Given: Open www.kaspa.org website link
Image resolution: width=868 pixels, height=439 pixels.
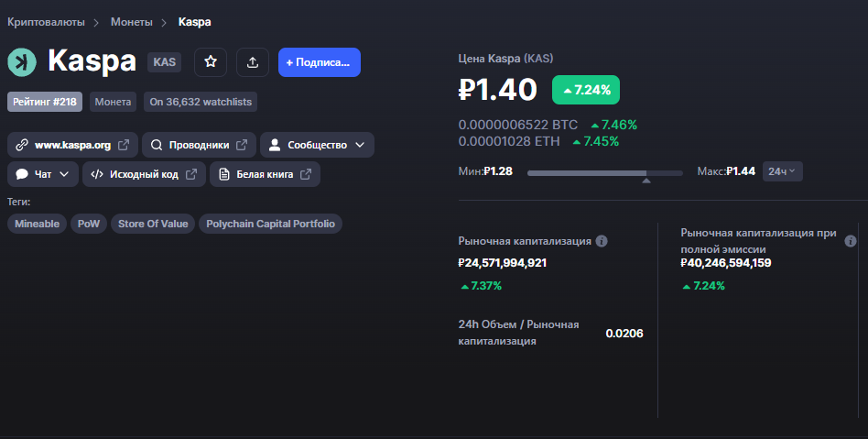Looking at the screenshot, I should coord(73,145).
